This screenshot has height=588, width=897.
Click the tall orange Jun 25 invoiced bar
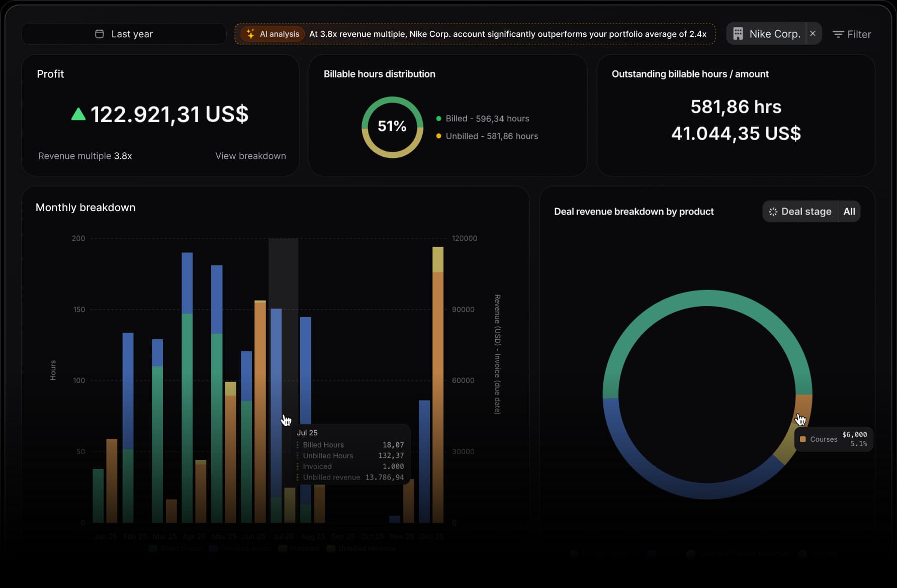pyautogui.click(x=260, y=412)
